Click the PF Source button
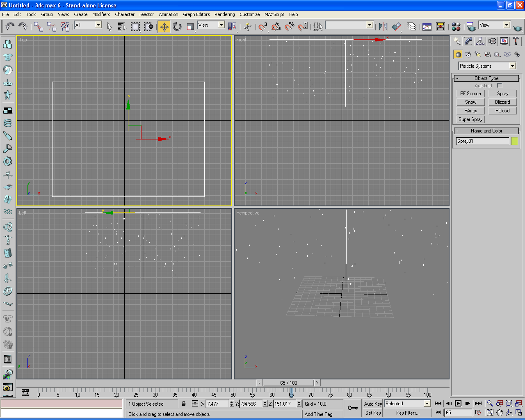Screen dimensions: 525x420 click(470, 94)
